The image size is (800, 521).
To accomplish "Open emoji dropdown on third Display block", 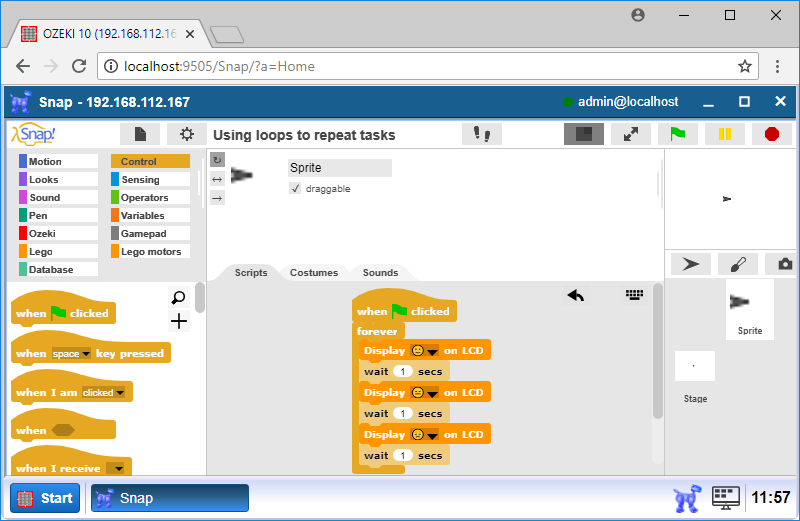I will coord(432,435).
